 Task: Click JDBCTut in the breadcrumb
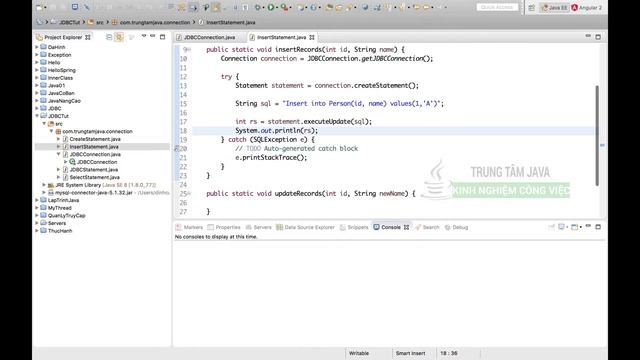click(69, 22)
